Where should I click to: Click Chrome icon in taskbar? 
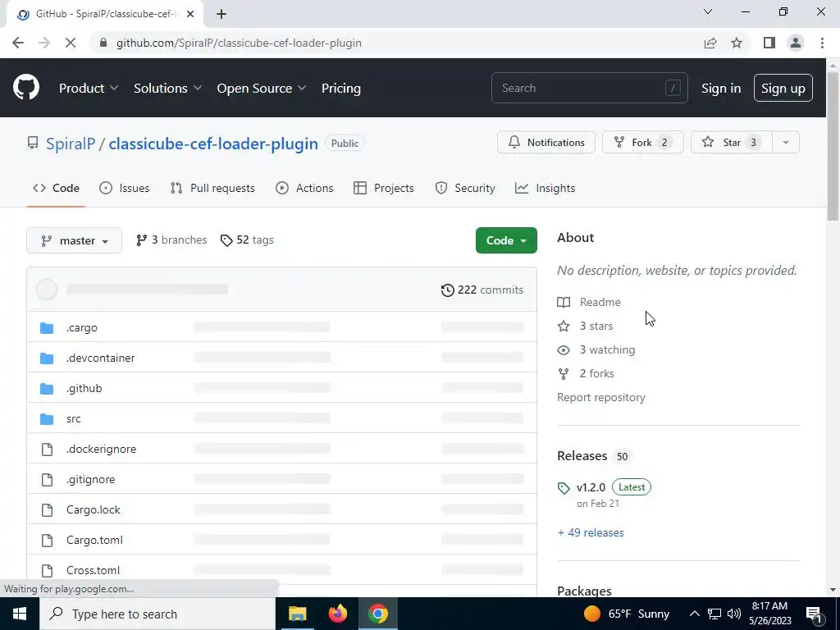377,614
